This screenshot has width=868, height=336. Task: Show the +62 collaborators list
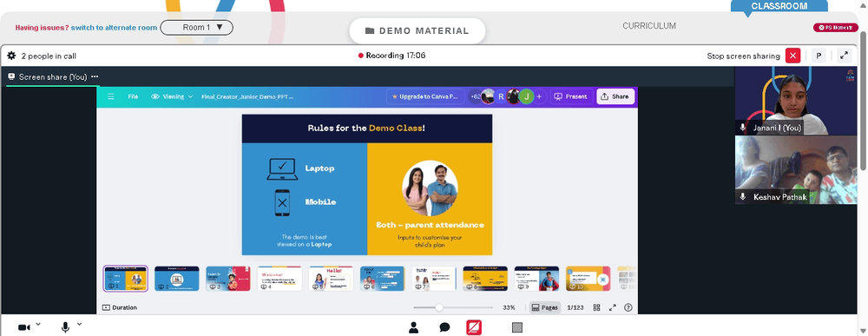coord(475,96)
